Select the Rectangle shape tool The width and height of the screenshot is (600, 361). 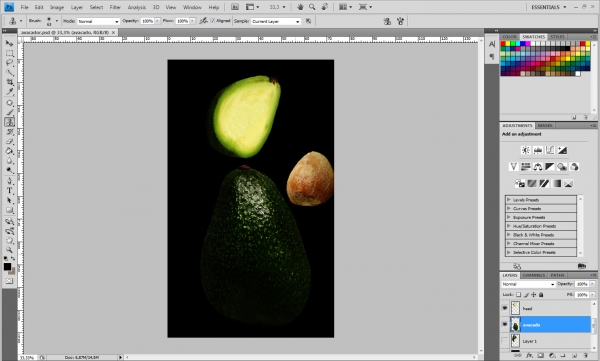pos(10,210)
